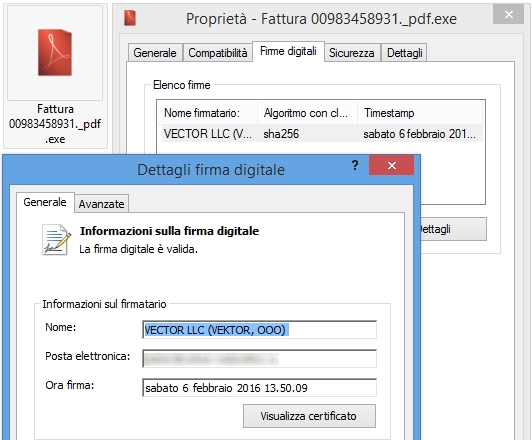The height and width of the screenshot is (440, 532).
Task: Switch to the Dettagli properties tab
Action: [x=404, y=53]
